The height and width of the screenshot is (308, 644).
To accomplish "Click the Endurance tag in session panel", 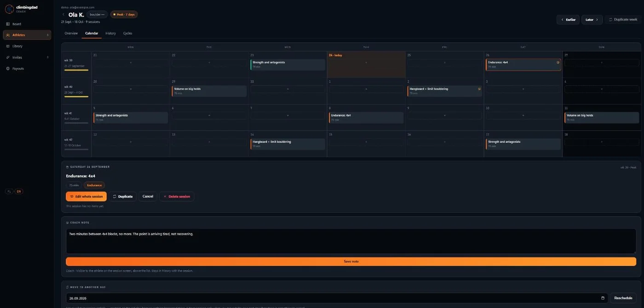I will pos(94,185).
